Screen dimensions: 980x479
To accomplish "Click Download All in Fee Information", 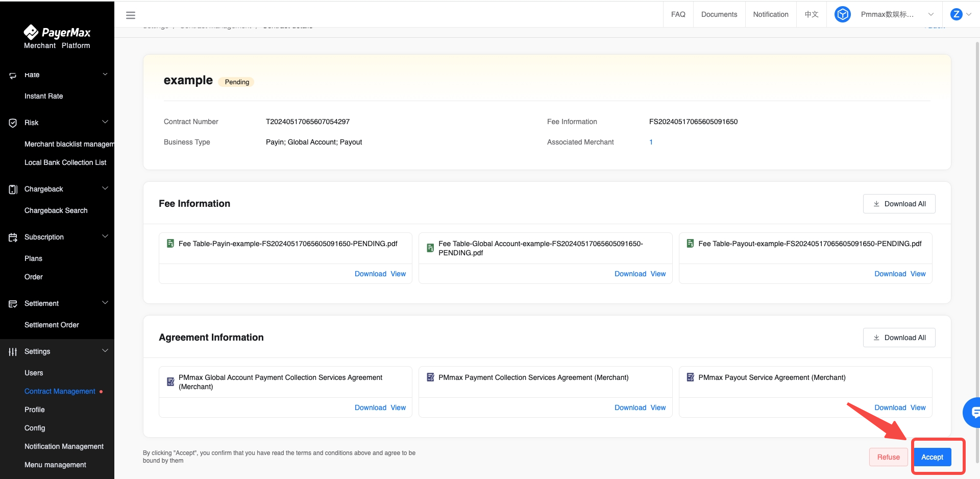I will (x=899, y=204).
